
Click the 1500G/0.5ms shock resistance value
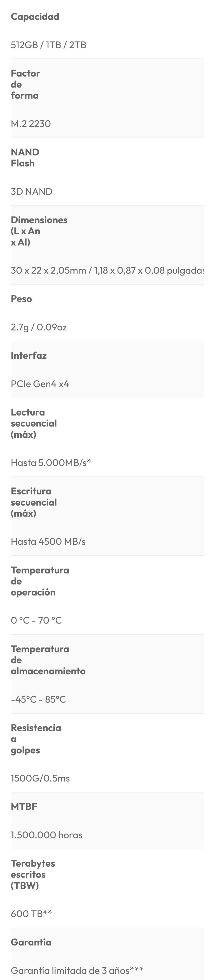pos(40,778)
